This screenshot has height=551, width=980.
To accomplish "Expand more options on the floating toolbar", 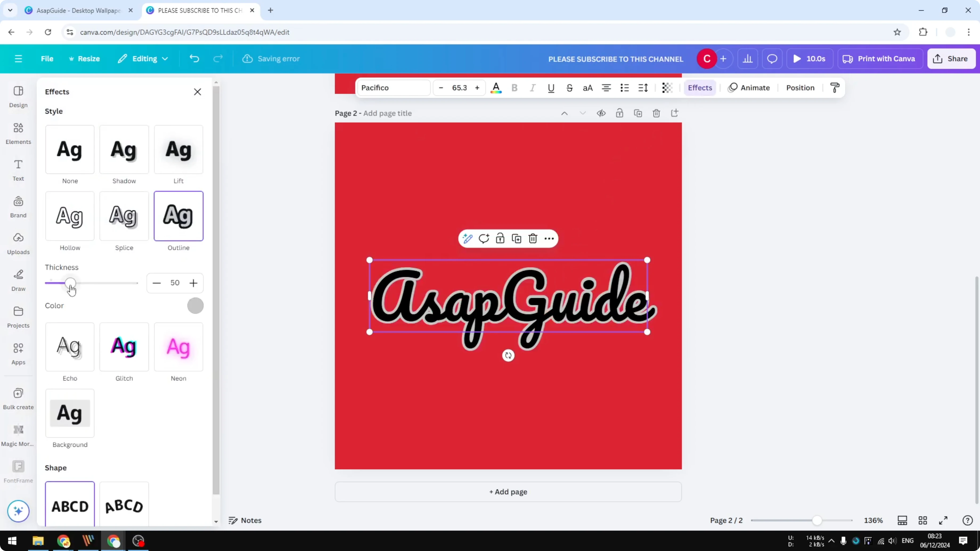I will tap(549, 239).
